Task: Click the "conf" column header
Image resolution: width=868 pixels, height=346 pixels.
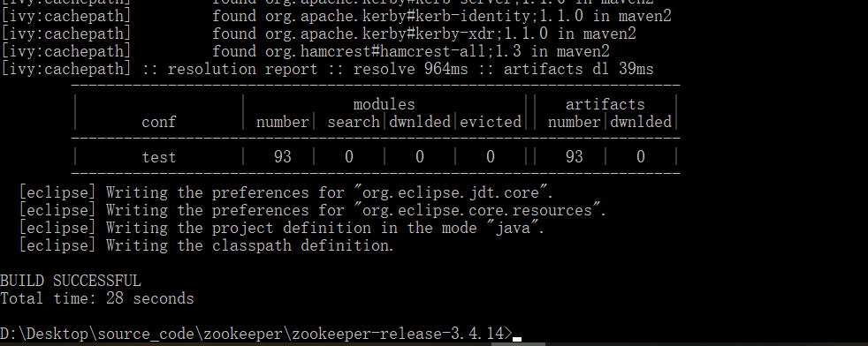Action: 159,122
